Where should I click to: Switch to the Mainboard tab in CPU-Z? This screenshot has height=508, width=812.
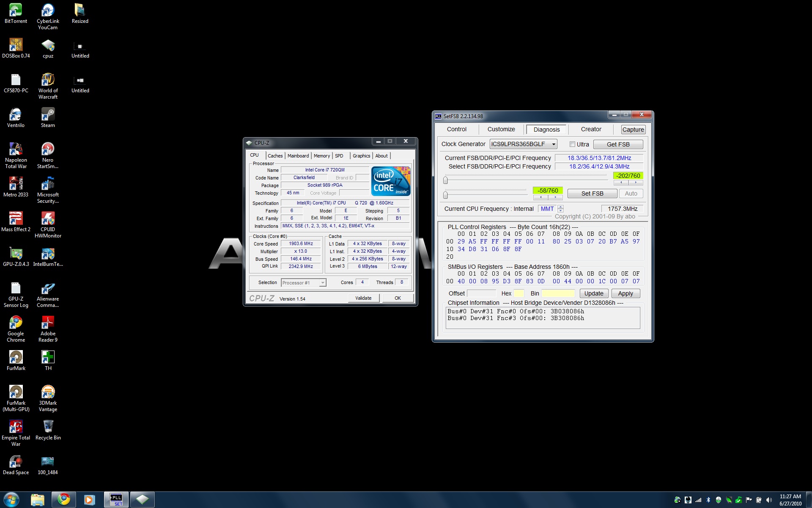[298, 156]
